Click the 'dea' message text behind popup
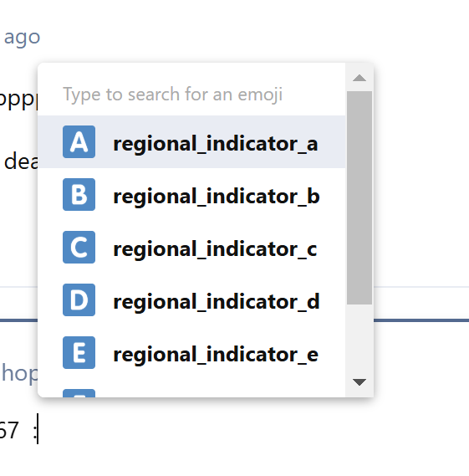 pos(21,161)
